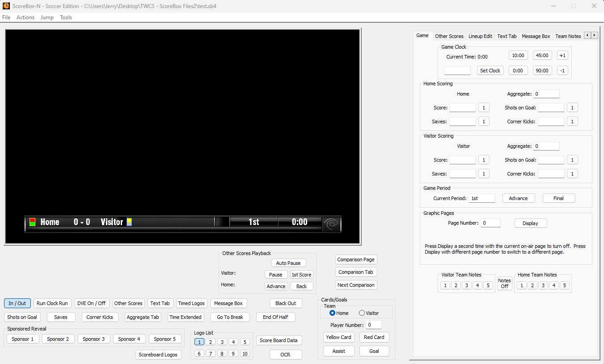Screen dimensions: 604x364
Task: Open the Actions menu
Action: pyautogui.click(x=25, y=17)
